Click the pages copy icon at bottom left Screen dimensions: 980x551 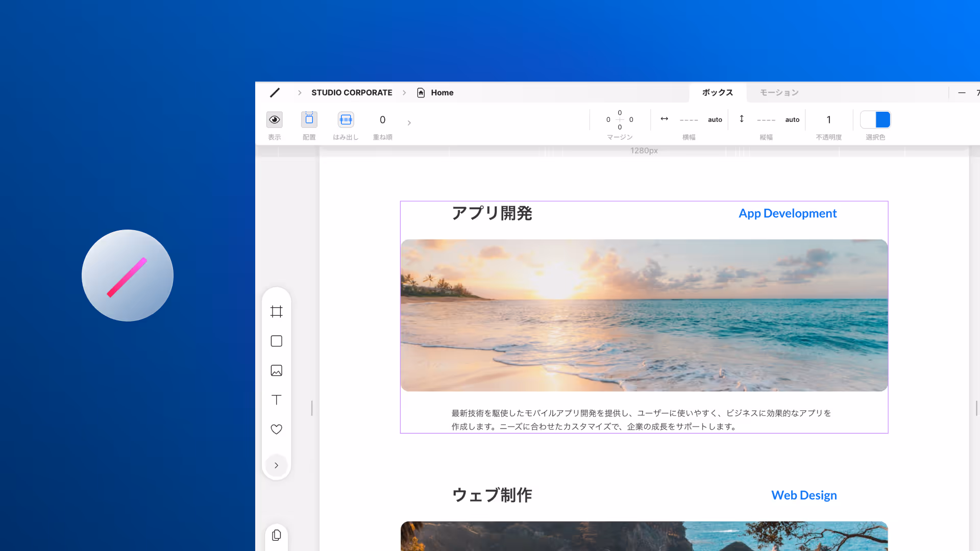pyautogui.click(x=276, y=535)
